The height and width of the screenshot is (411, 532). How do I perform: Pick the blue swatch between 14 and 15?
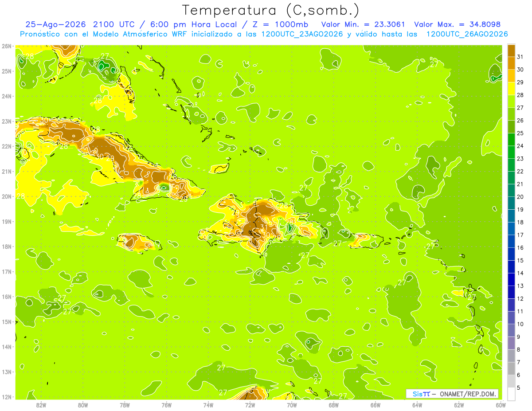[511, 267]
